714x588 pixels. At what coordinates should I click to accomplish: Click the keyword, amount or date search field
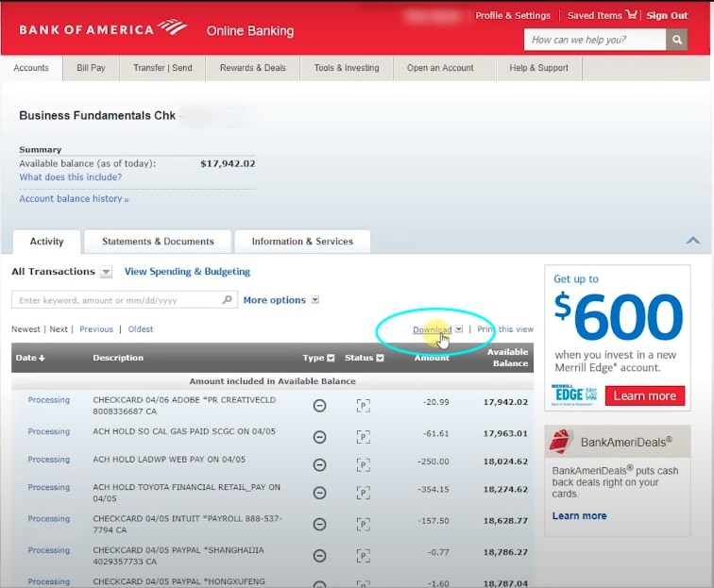coord(125,299)
